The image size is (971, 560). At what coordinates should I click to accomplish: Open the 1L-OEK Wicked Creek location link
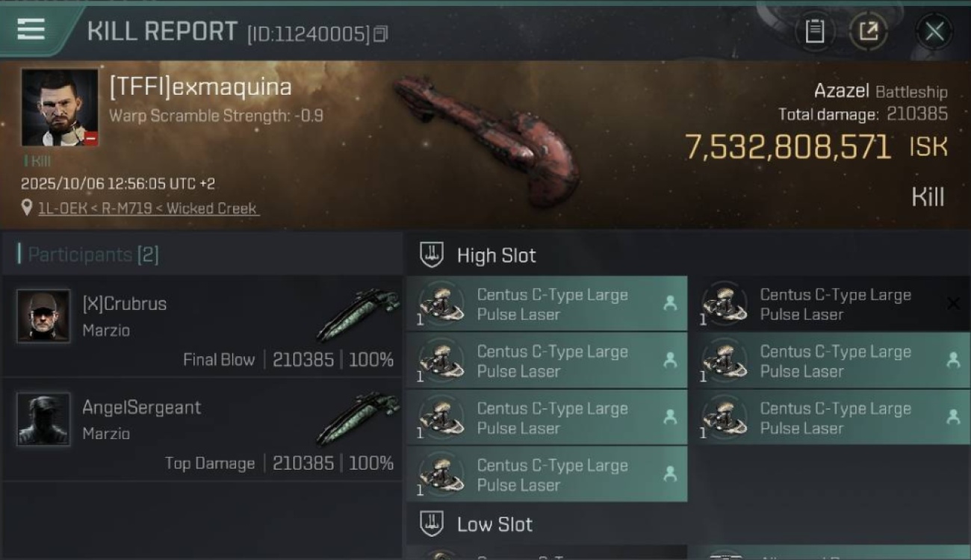(x=148, y=208)
